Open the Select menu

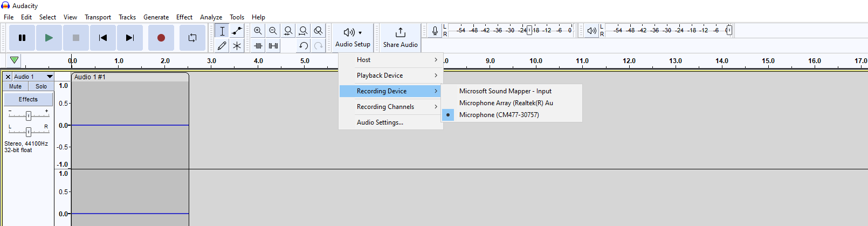point(47,17)
